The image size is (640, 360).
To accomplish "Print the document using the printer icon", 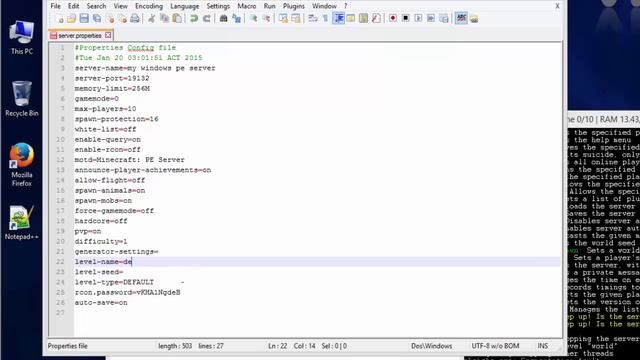I will pyautogui.click(x=135, y=18).
